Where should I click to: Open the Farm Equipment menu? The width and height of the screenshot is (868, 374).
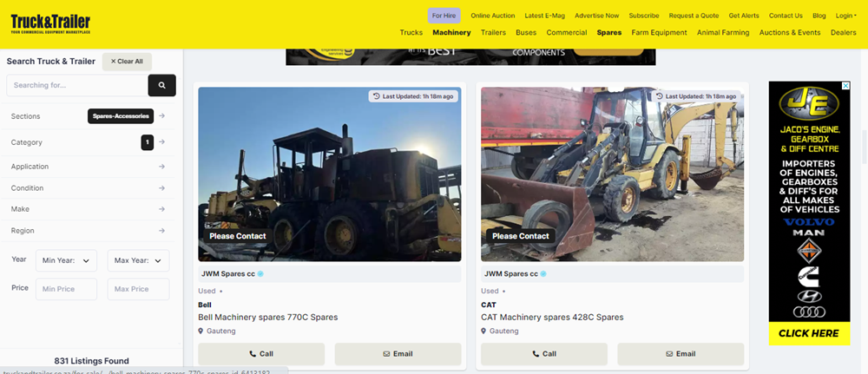(660, 33)
